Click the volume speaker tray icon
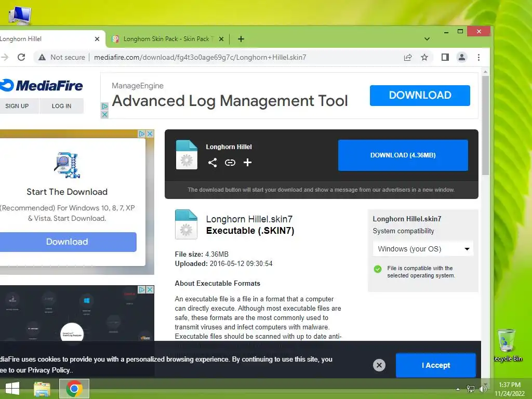 (x=483, y=389)
